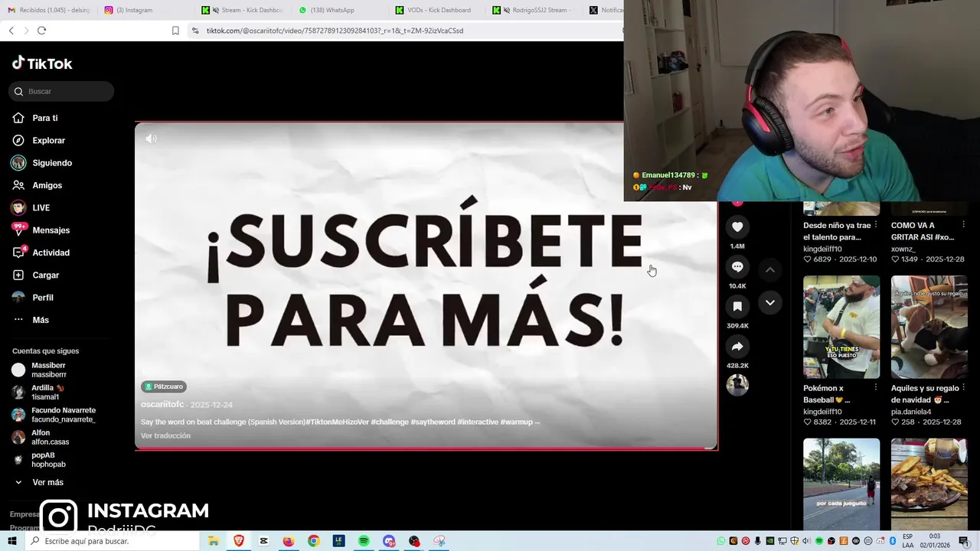Screen dimensions: 980x551
Task: Open options for Pokémon x Baseball video
Action: [876, 389]
